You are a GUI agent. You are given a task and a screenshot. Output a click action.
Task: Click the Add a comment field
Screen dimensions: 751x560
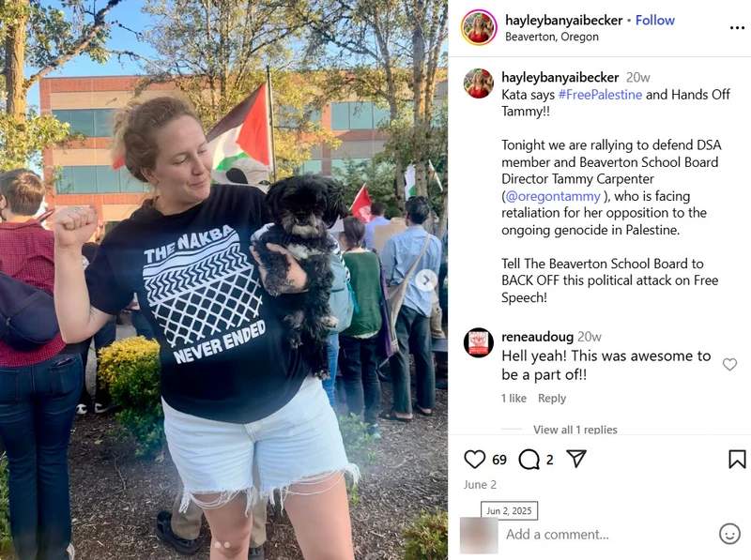click(608, 534)
